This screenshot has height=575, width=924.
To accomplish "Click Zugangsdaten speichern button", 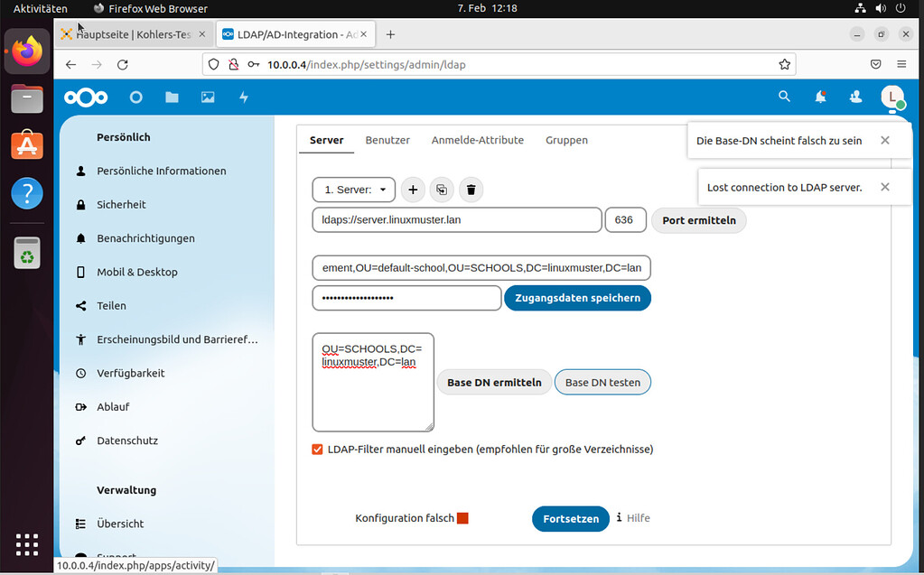I will (577, 298).
